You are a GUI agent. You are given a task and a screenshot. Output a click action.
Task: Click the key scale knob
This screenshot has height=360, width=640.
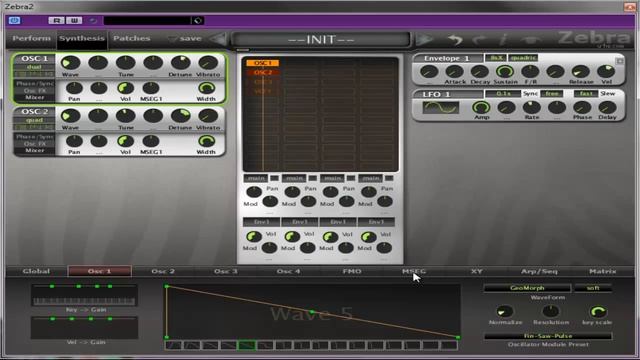tap(598, 312)
